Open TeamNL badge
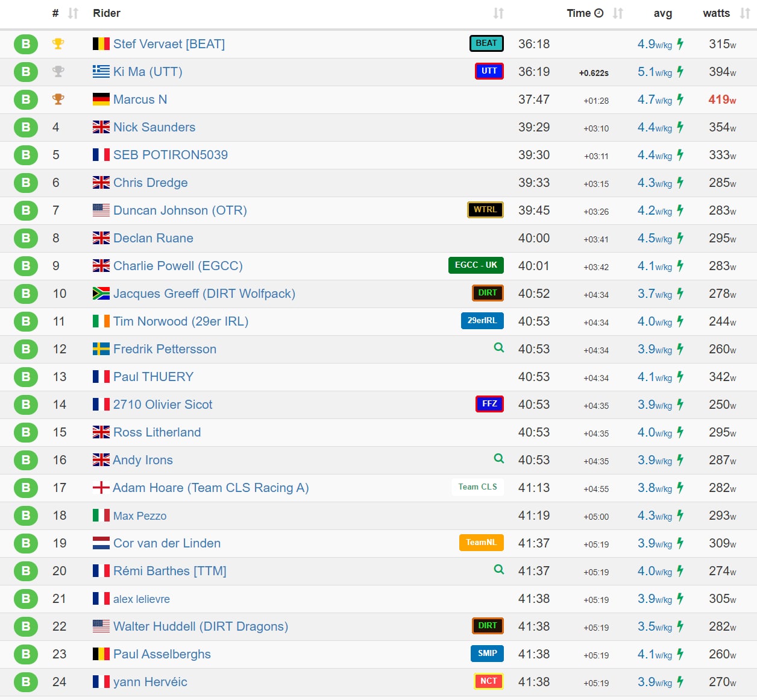 click(482, 543)
